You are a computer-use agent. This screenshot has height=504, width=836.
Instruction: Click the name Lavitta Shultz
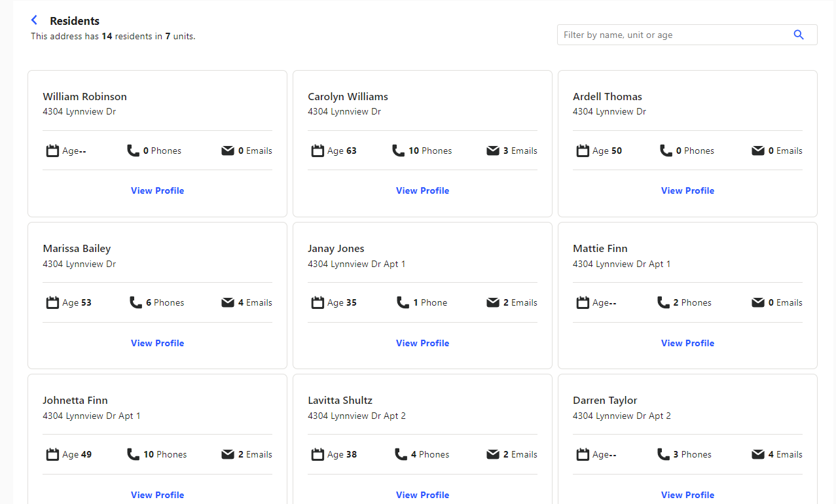pyautogui.click(x=340, y=400)
